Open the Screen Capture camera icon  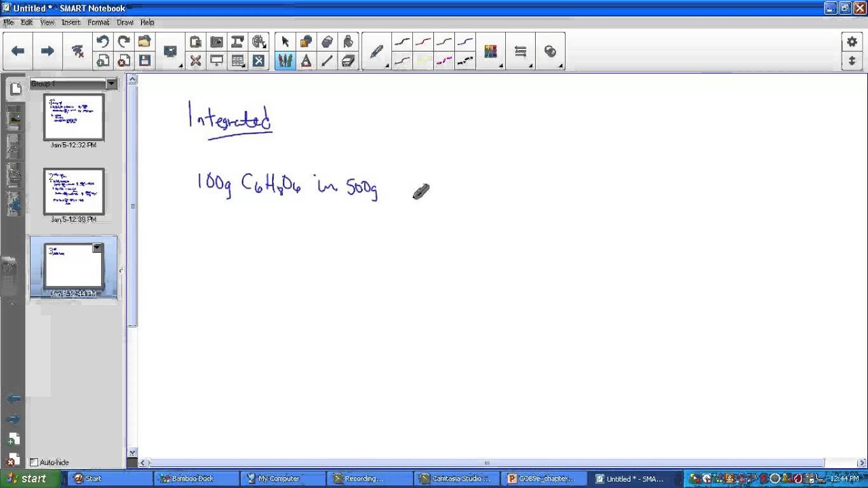216,42
